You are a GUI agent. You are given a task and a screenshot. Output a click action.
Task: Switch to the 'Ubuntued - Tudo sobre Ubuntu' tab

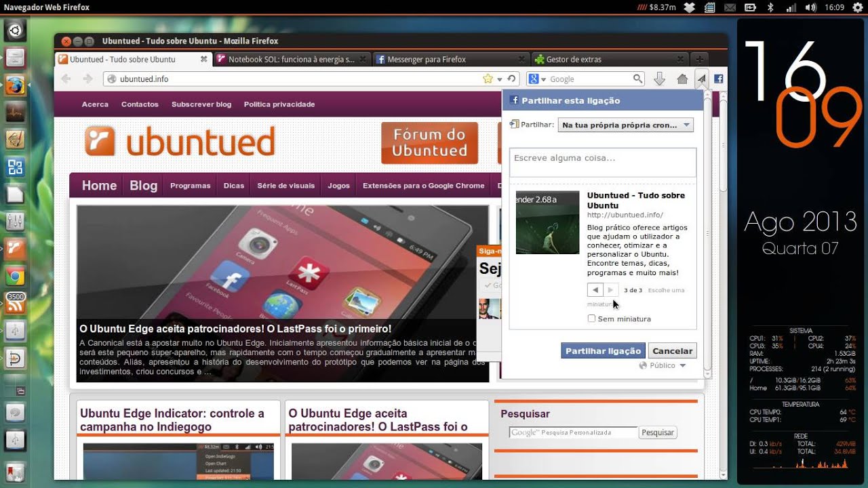coord(134,59)
